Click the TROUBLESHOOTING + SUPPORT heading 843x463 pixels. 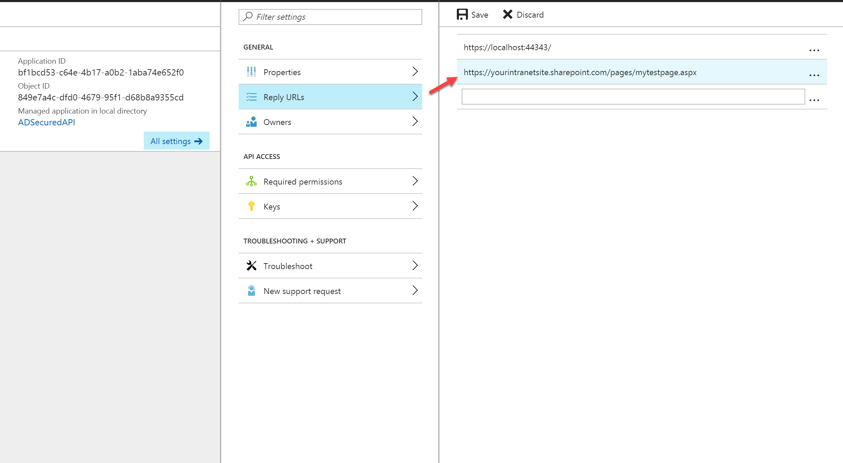295,241
